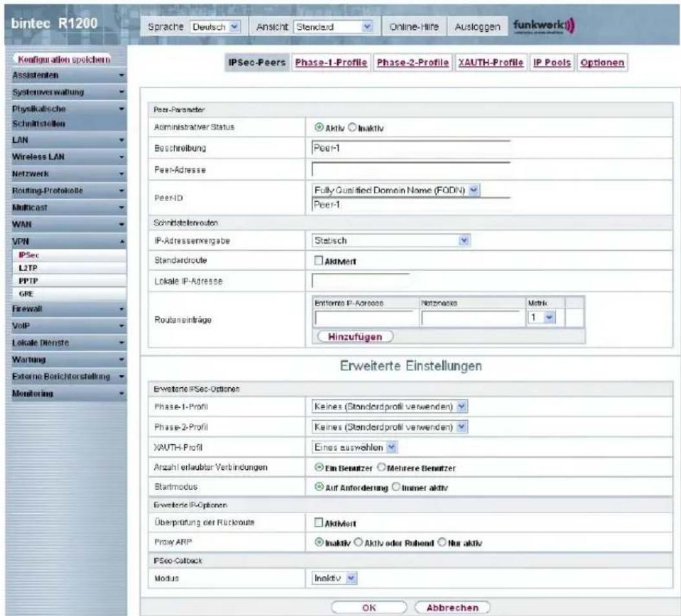The height and width of the screenshot is (616, 681).
Task: Expand the Wireless LAN menu
Action: (67, 157)
